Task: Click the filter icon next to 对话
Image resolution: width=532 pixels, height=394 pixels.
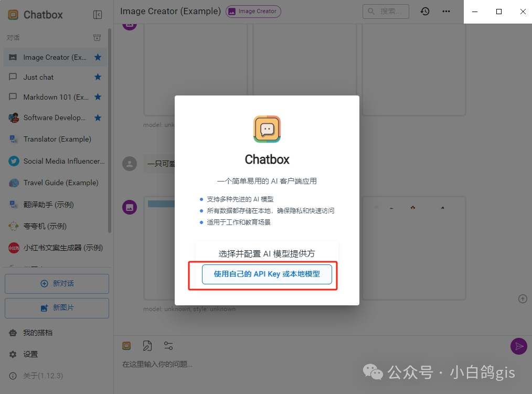Action: [97, 37]
